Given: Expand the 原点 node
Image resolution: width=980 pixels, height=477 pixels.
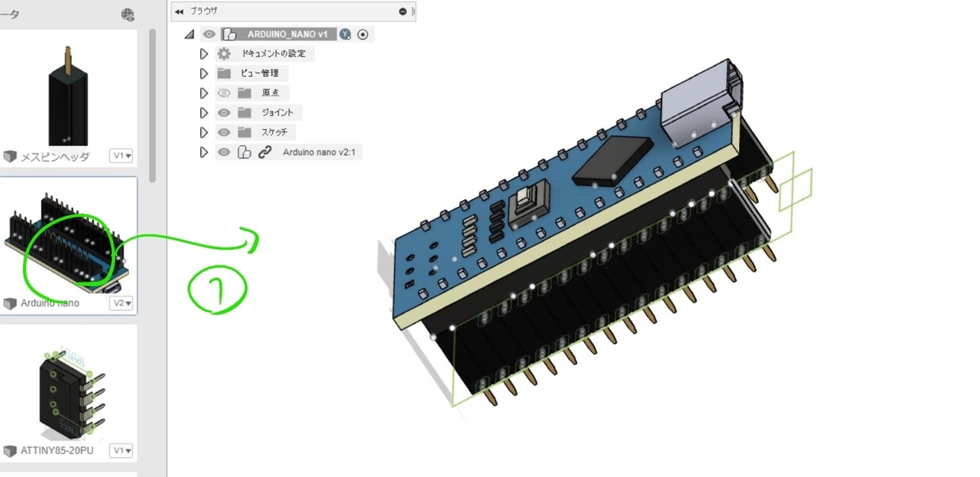Looking at the screenshot, I should (x=204, y=93).
